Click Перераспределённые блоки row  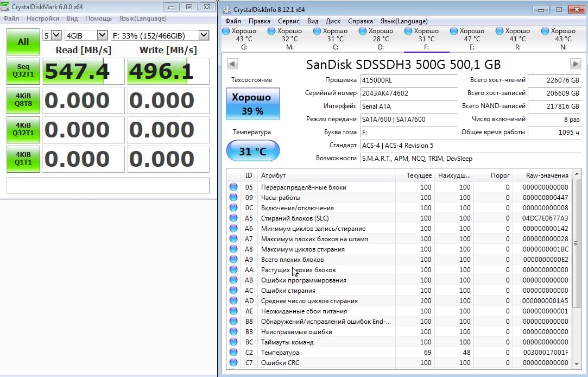coord(400,187)
